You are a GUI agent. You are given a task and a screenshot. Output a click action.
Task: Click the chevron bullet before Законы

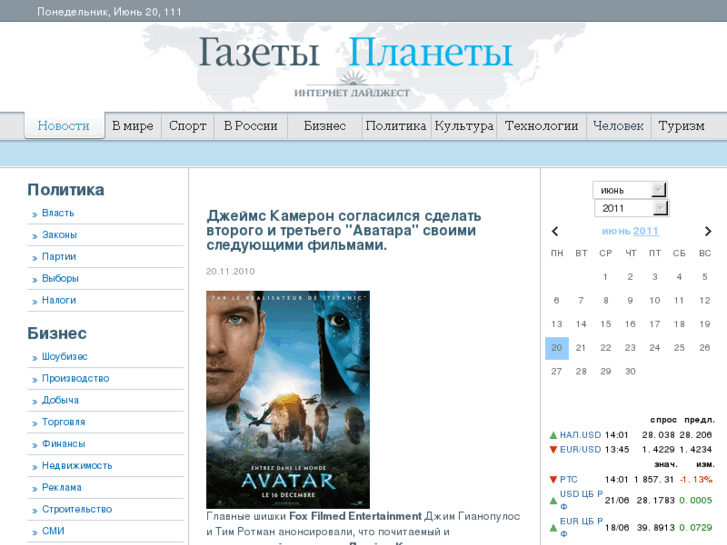coord(35,236)
